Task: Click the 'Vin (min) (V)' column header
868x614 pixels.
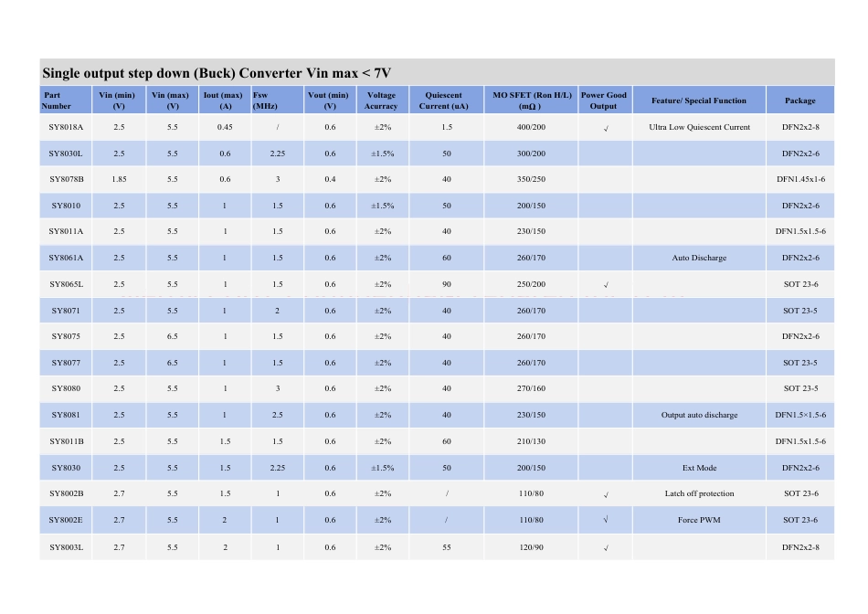Action: (119, 101)
